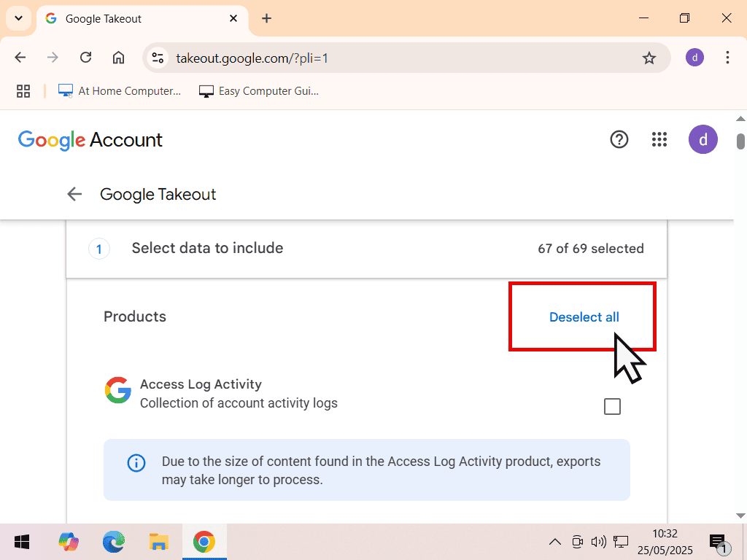The height and width of the screenshot is (560, 747).
Task: Go back using Google Takeout back arrow
Action: click(x=74, y=194)
